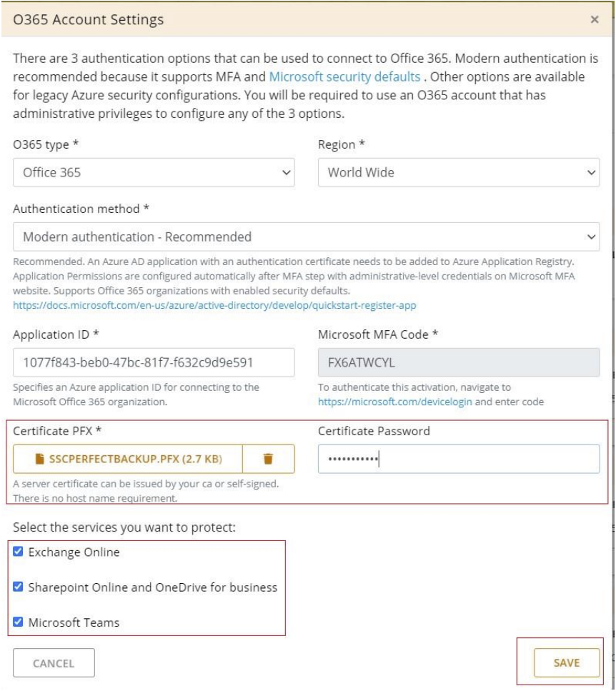The width and height of the screenshot is (616, 691).
Task: Click the Microsoft MFA Code field
Action: pos(459,363)
